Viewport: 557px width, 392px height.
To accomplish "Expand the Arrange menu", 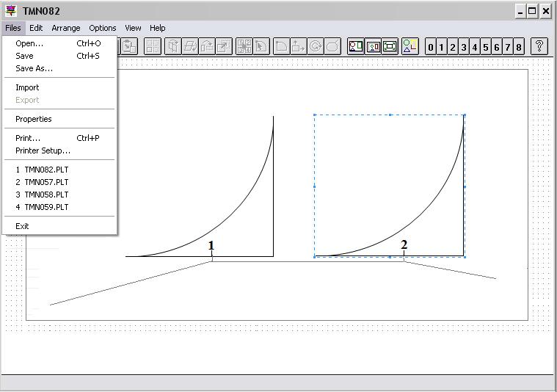I will point(66,28).
